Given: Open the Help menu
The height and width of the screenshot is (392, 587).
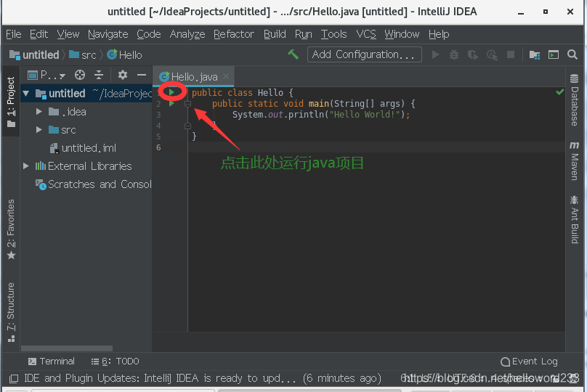Looking at the screenshot, I should tap(439, 34).
